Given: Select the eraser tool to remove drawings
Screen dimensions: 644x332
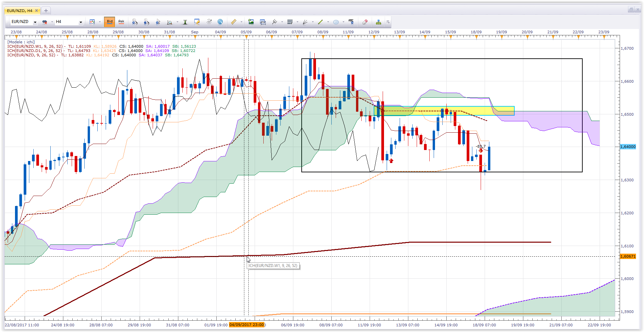Looking at the screenshot, I should tap(365, 22).
